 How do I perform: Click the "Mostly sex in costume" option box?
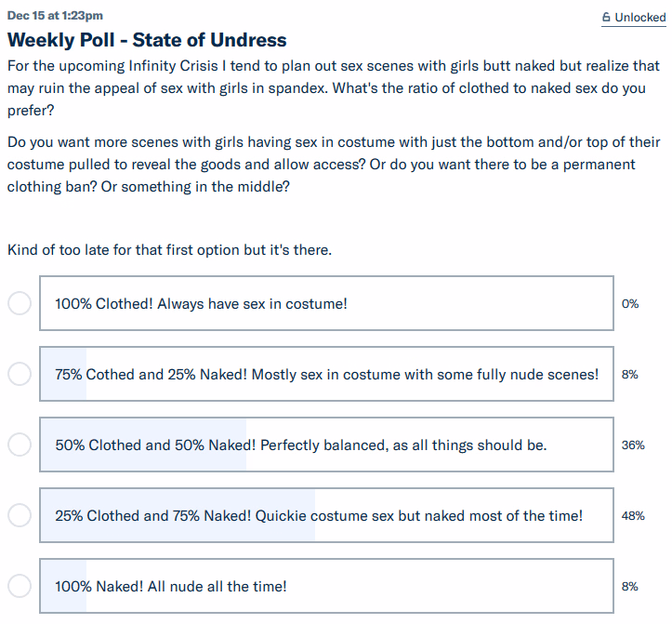[x=326, y=374]
